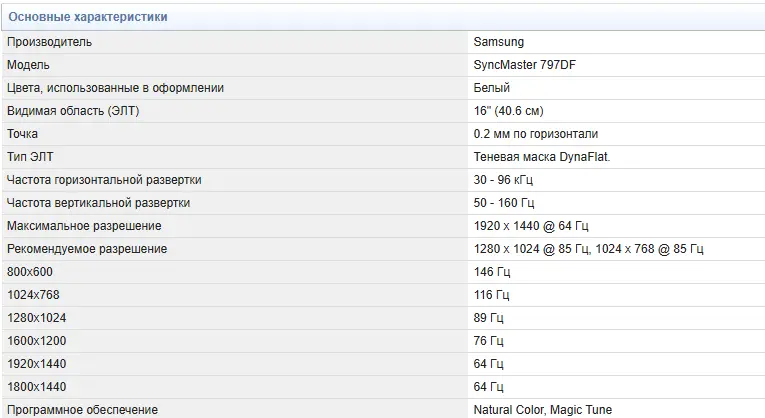Select the '1024x768' row label

[33, 295]
